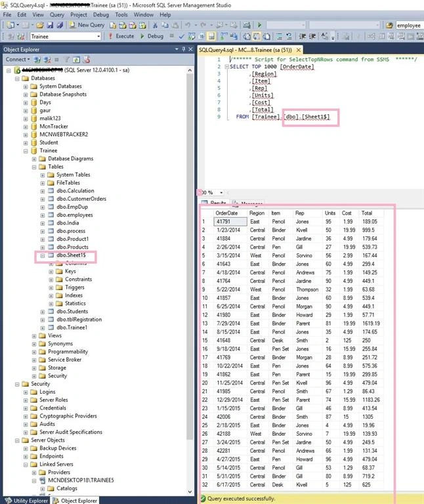This screenshot has height=504, width=424.
Task: Cut selection with the scissors icon
Action: tap(155, 25)
